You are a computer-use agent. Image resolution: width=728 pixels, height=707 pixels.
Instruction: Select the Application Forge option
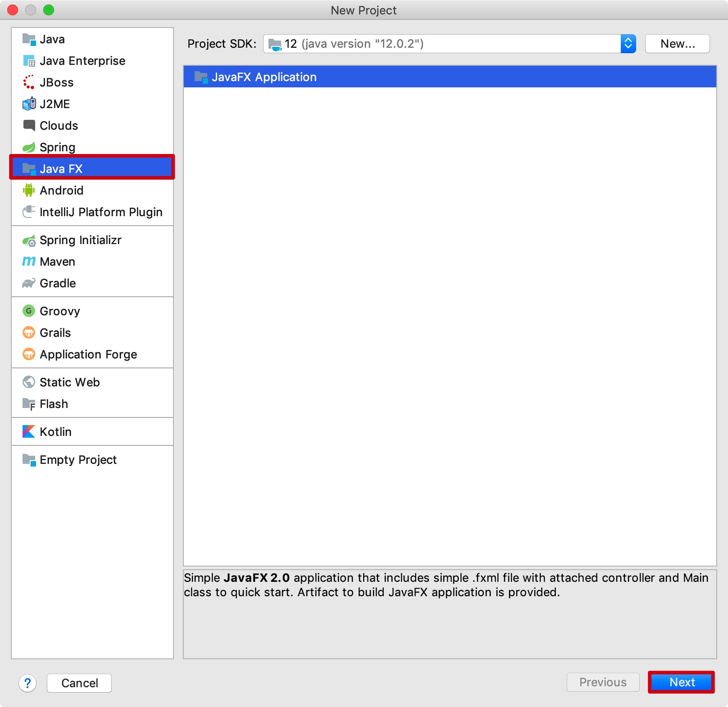coord(88,354)
